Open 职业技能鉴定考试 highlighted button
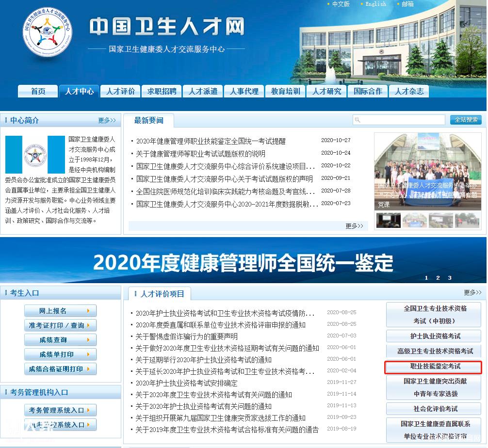This screenshot has height=448, width=488. tap(433, 367)
